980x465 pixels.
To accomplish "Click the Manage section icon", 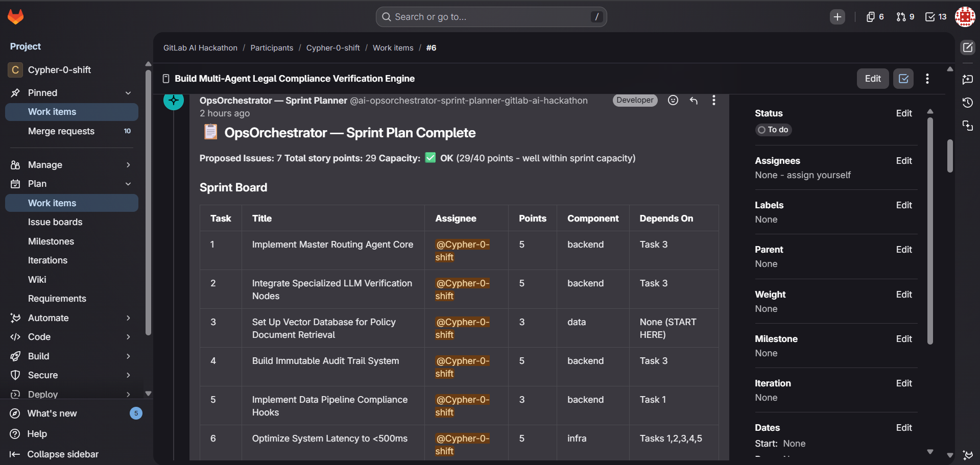I will 15,165.
